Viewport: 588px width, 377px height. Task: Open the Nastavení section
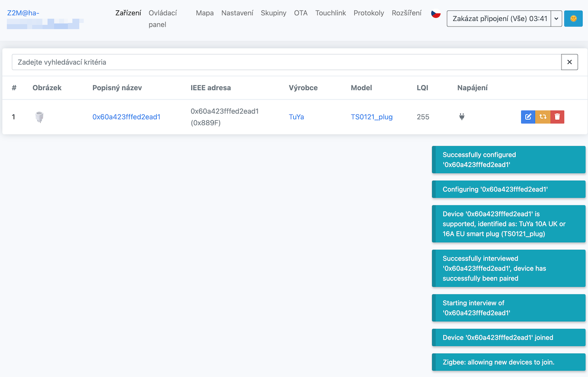pyautogui.click(x=237, y=13)
